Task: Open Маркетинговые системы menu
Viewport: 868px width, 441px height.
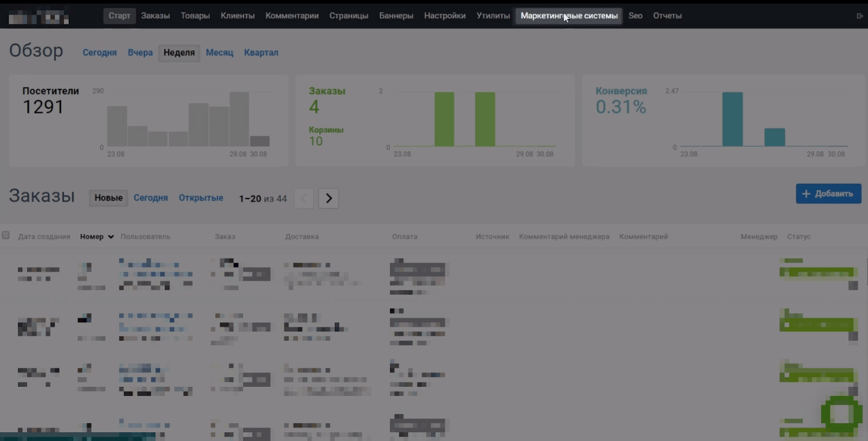Action: coord(569,16)
